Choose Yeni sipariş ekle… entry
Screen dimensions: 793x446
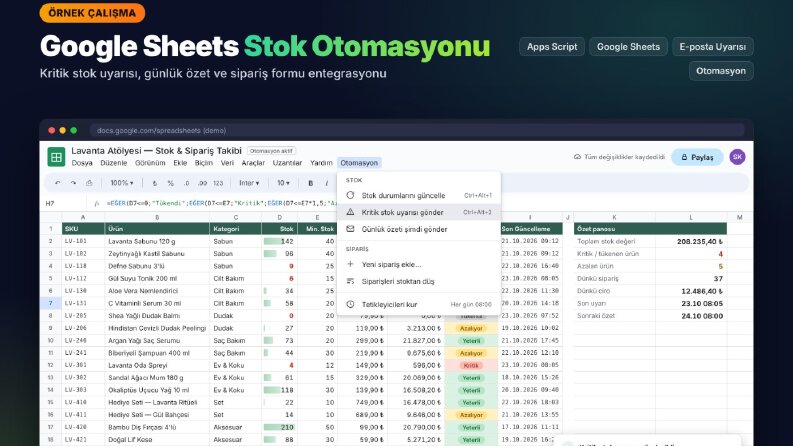[x=419, y=264]
